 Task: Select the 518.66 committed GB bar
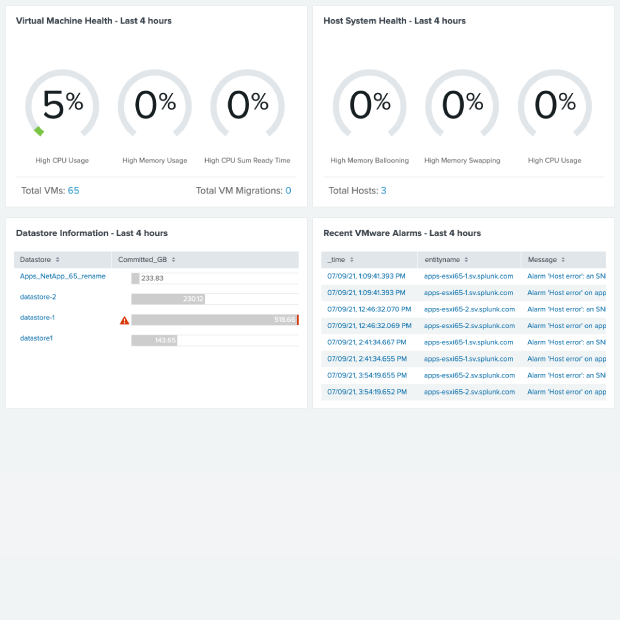click(215, 320)
